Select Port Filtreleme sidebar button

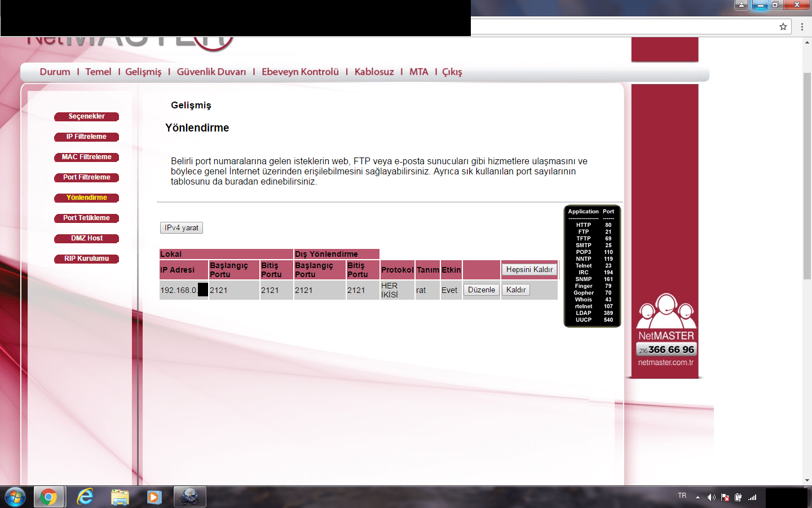coord(87,178)
